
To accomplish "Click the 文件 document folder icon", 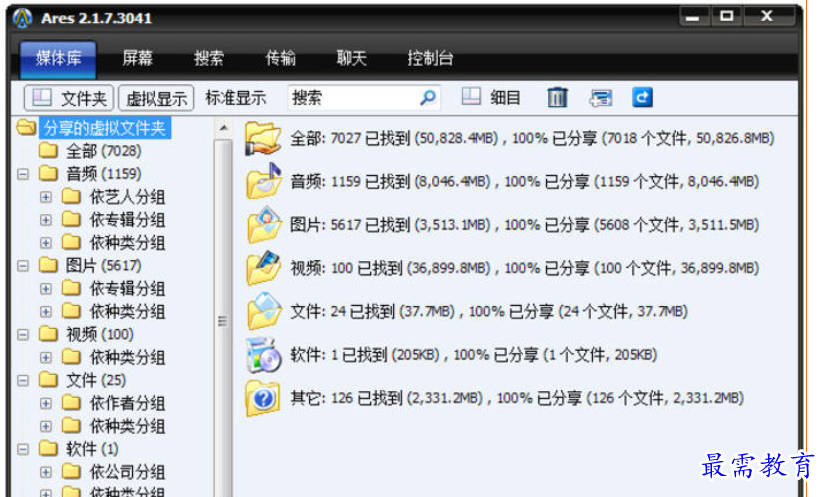I will pyautogui.click(x=264, y=311).
